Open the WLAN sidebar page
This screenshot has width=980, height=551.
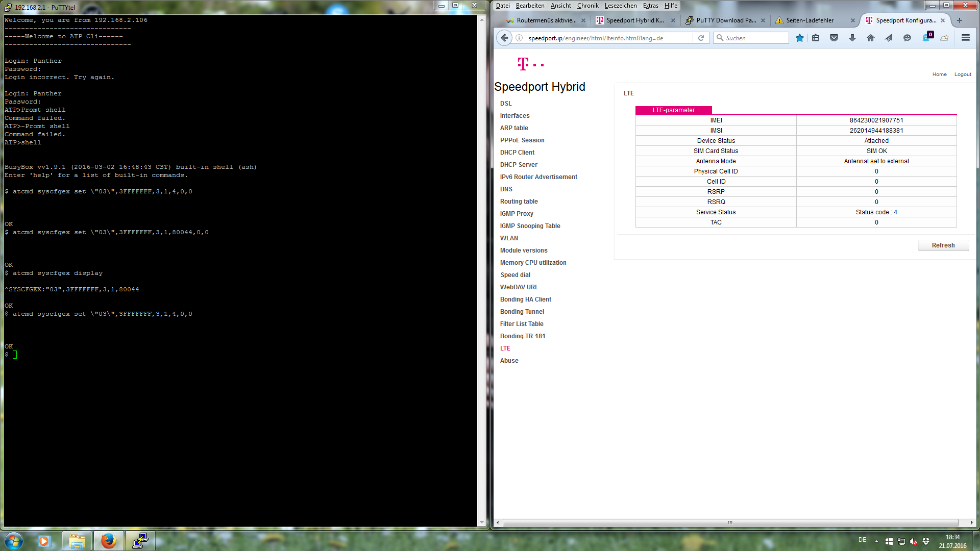[x=509, y=238]
